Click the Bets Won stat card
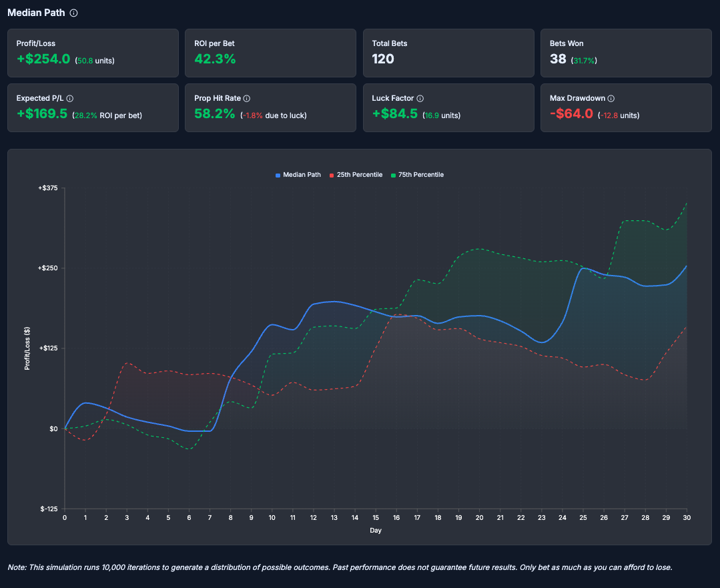Screen dimensions: 720x588 626,53
